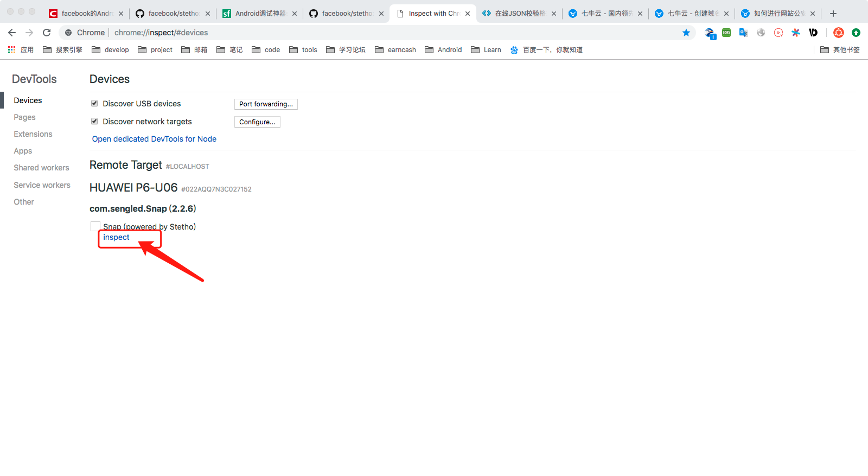This screenshot has width=868, height=476.
Task: Close the 在线JSON校验 tab
Action: click(x=554, y=14)
